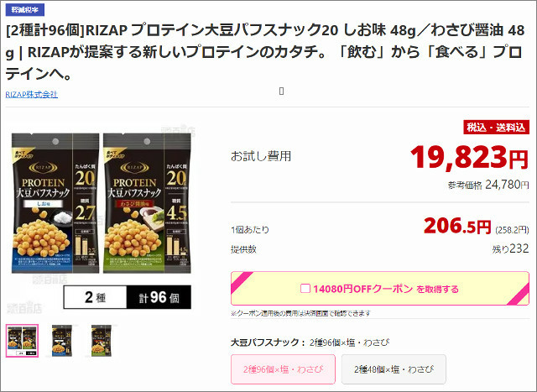The height and width of the screenshot is (392, 537).
Task: Click the small placeholder icon under the title
Action: pos(282,91)
